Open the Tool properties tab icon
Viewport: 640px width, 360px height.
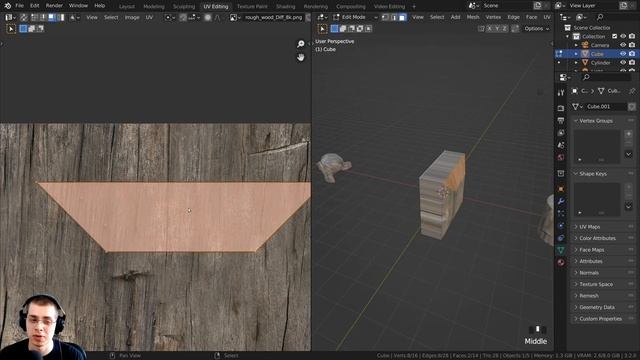point(561,93)
